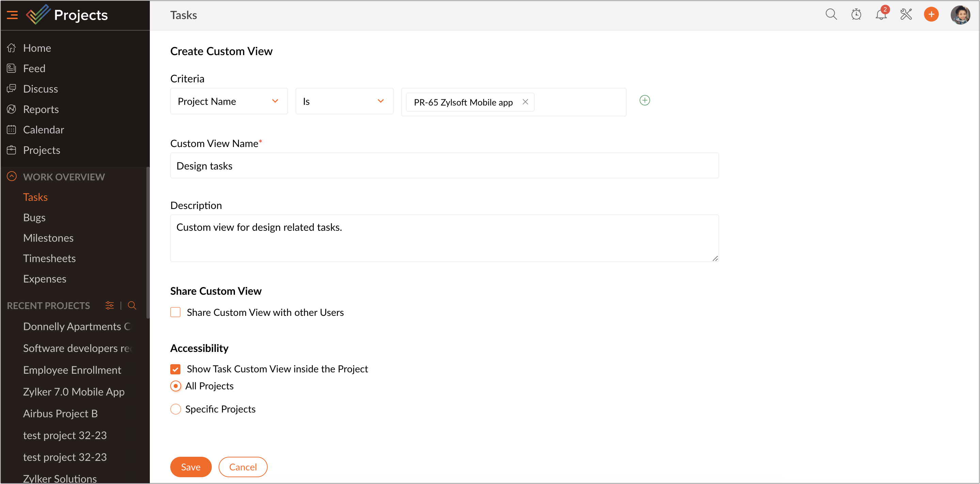Add another criteria row with plus icon

[x=645, y=100]
